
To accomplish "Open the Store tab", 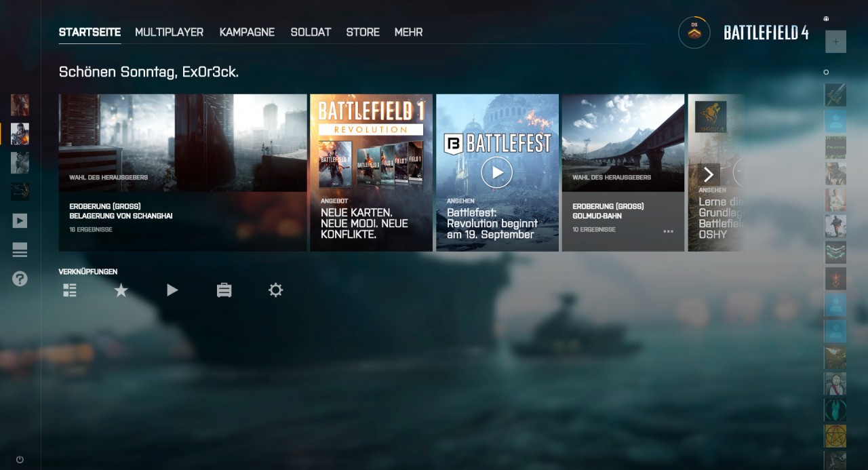I will 363,32.
